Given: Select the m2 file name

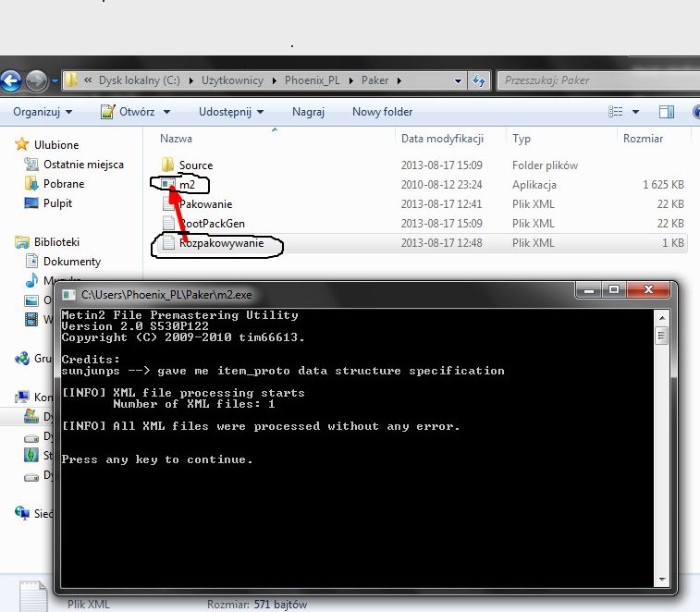Looking at the screenshot, I should pos(187,185).
